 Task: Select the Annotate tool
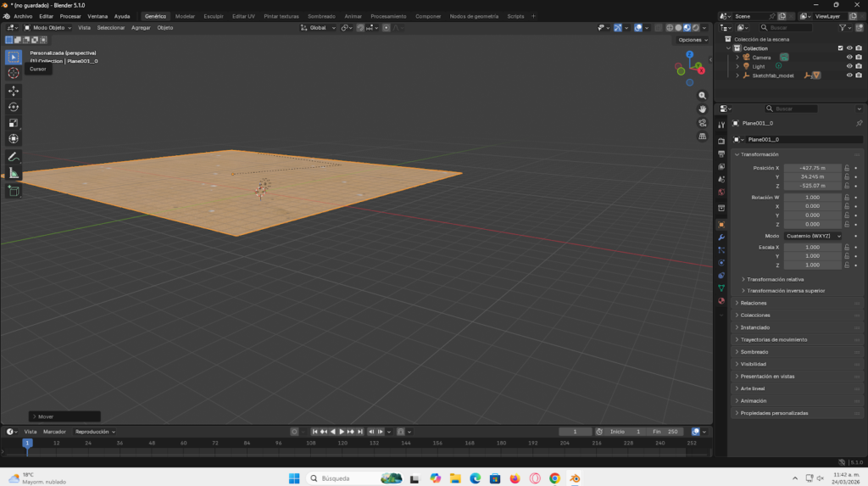tap(14, 158)
